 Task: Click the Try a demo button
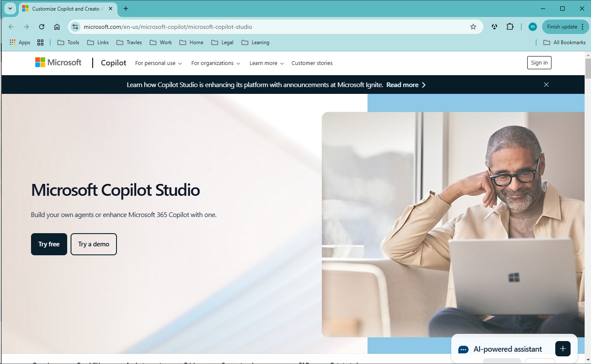click(94, 244)
